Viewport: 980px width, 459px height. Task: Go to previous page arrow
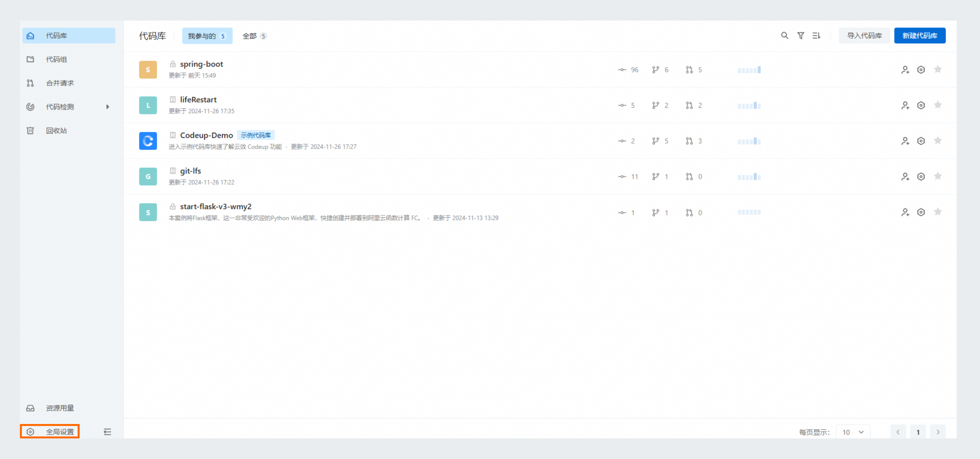point(898,432)
